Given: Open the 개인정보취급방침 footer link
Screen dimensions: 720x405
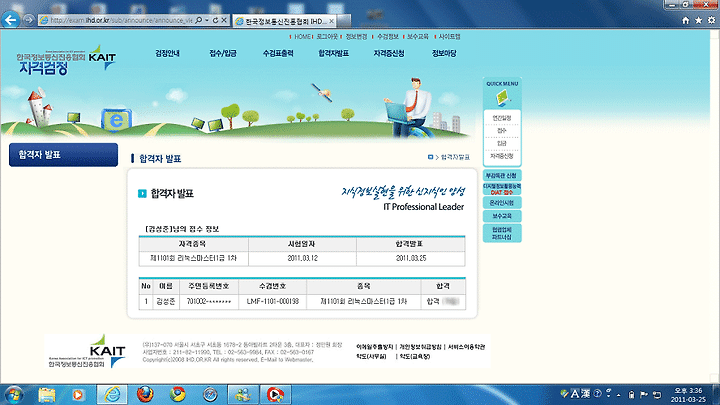Looking at the screenshot, I should tap(420, 347).
